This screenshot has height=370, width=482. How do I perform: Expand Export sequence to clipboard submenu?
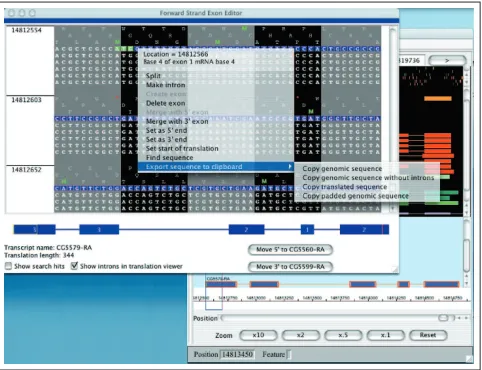pos(216,167)
